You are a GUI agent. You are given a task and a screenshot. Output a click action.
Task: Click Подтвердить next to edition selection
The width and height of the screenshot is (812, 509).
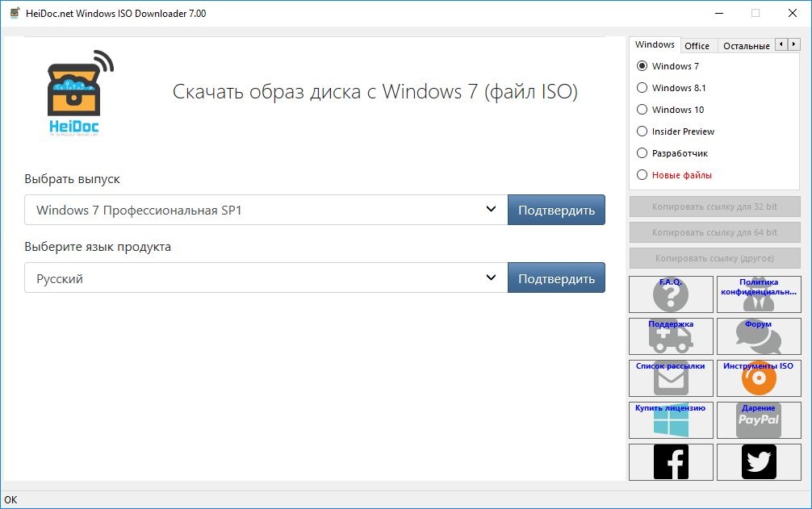556,211
